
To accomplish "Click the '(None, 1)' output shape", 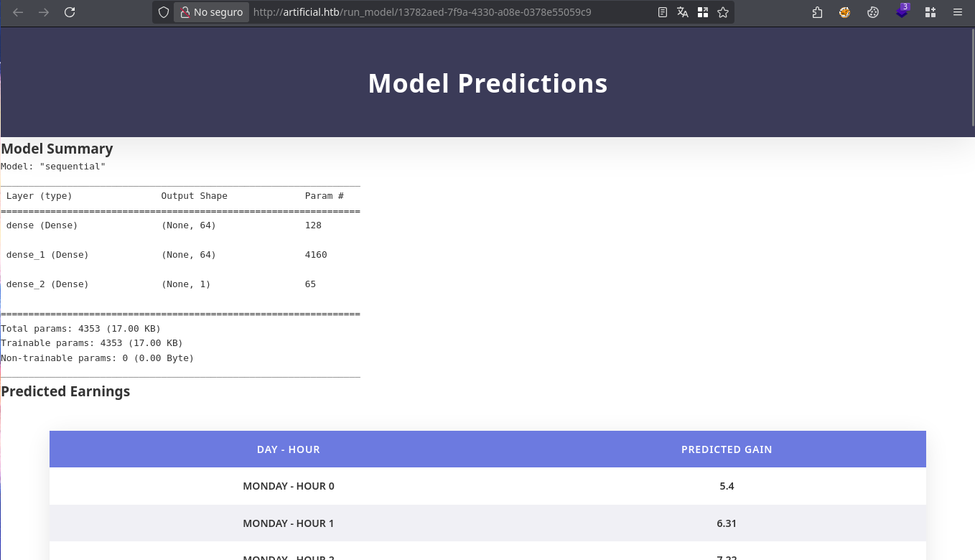I will tap(186, 284).
